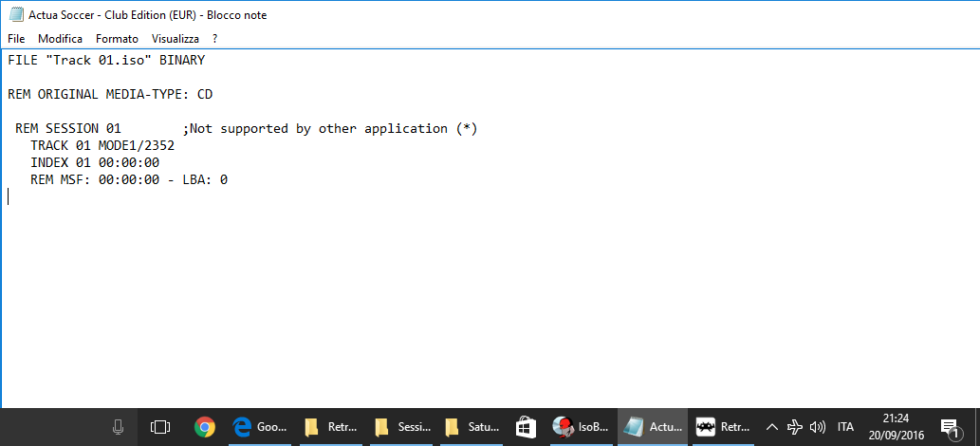
Task: Click the line 'INDEX 01 00:00:00'
Action: (x=95, y=162)
